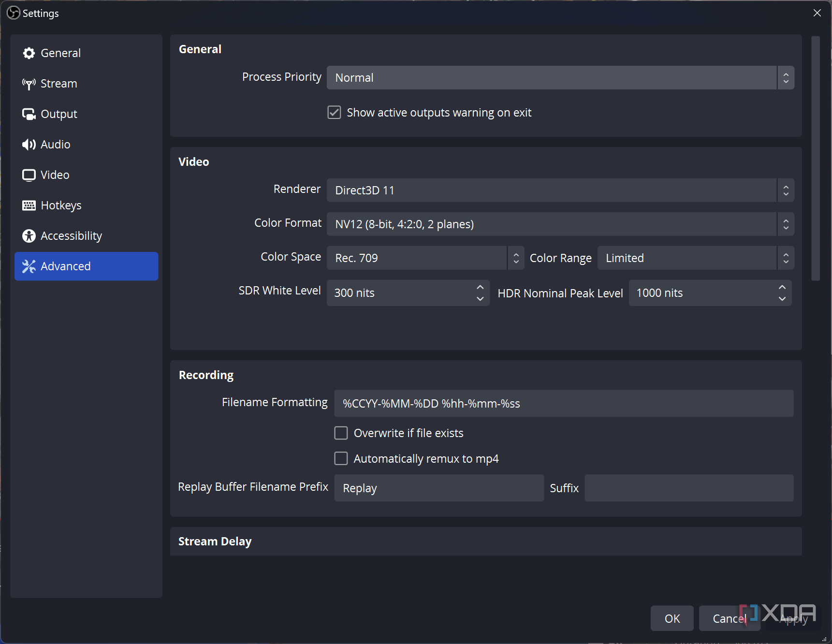The width and height of the screenshot is (832, 644).
Task: Click the Accessibility person icon
Action: (x=29, y=236)
